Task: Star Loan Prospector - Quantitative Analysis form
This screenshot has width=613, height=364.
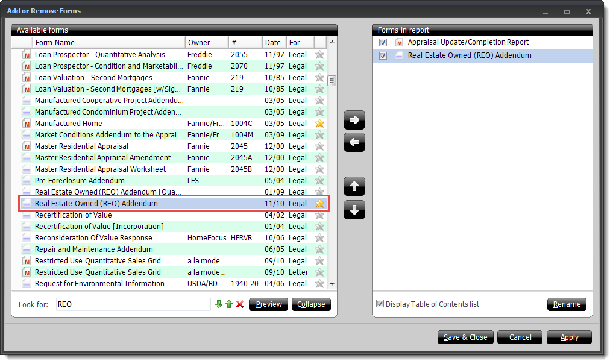Action: [x=320, y=54]
